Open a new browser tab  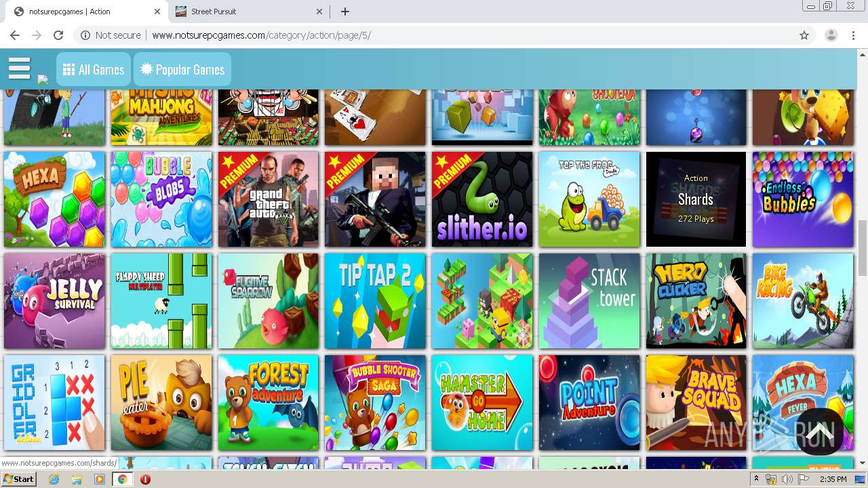(x=345, y=12)
